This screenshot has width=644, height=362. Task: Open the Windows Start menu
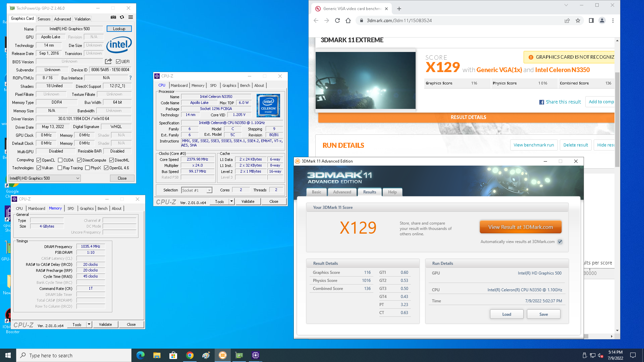pyautogui.click(x=8, y=355)
